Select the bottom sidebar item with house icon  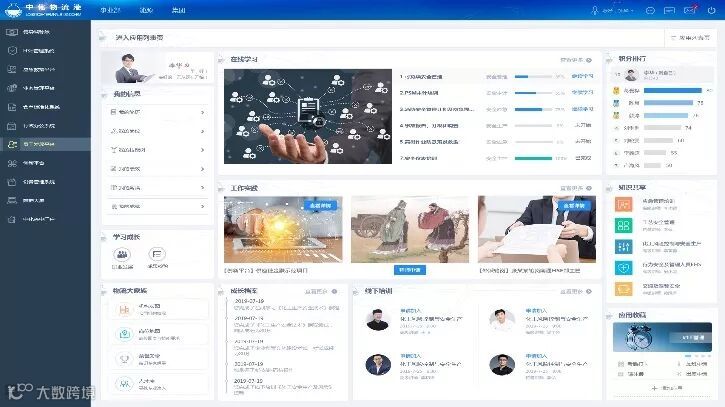[x=12, y=219]
